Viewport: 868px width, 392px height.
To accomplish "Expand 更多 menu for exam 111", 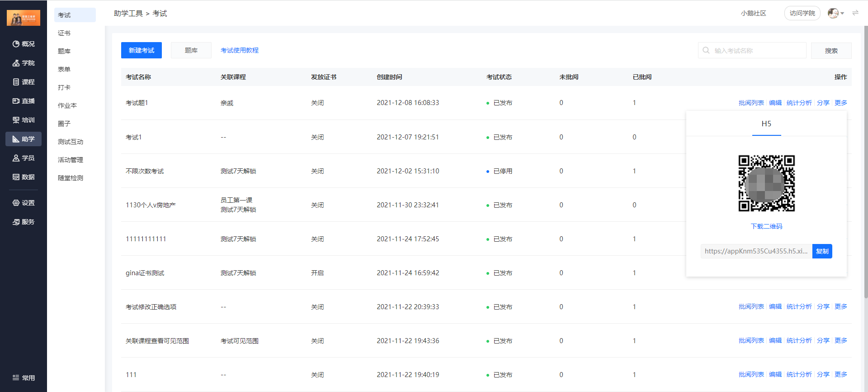I will 841,374.
